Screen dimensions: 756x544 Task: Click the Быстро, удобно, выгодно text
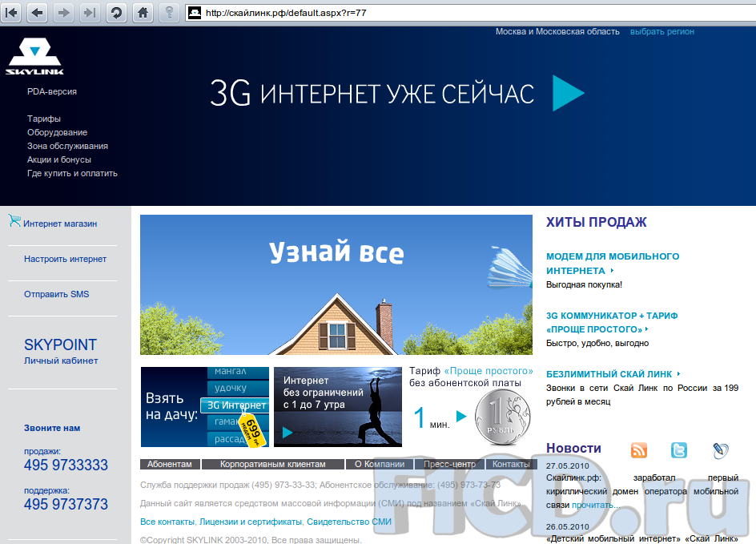[x=597, y=343]
